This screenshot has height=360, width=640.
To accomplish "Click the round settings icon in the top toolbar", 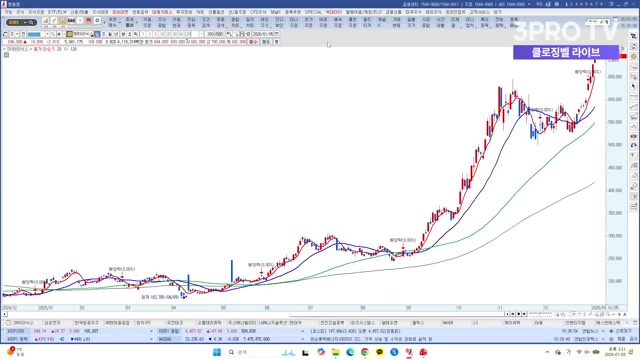I will 97,20.
